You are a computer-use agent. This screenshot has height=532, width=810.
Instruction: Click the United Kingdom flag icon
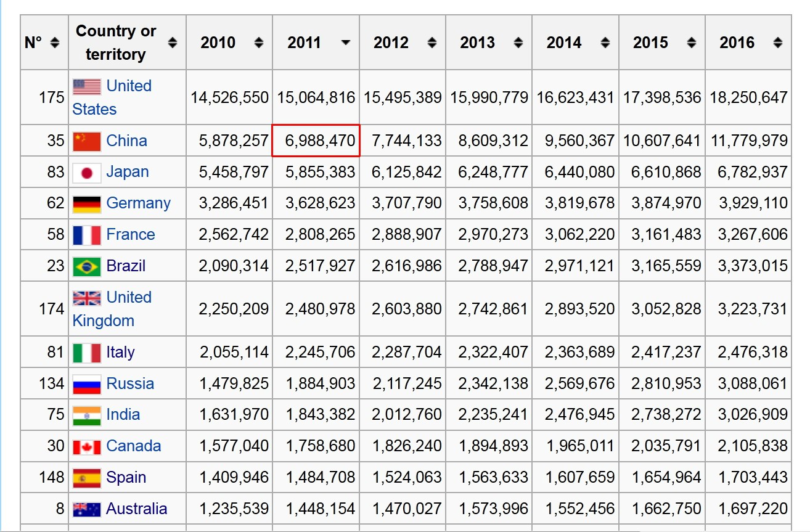(87, 298)
